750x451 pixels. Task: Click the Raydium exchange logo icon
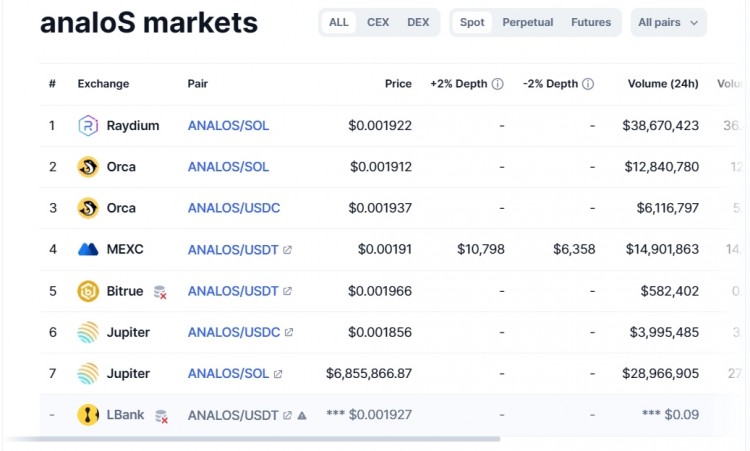88,126
